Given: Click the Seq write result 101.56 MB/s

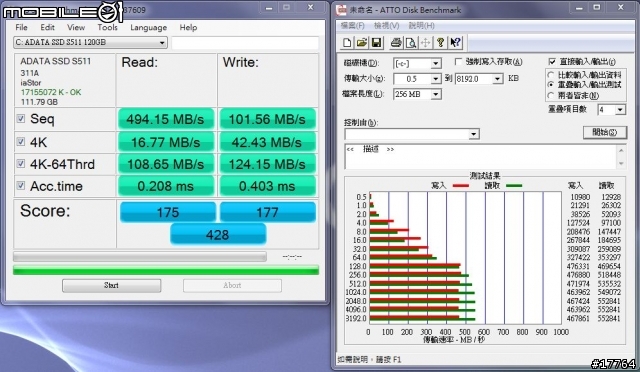Looking at the screenshot, I should [267, 119].
